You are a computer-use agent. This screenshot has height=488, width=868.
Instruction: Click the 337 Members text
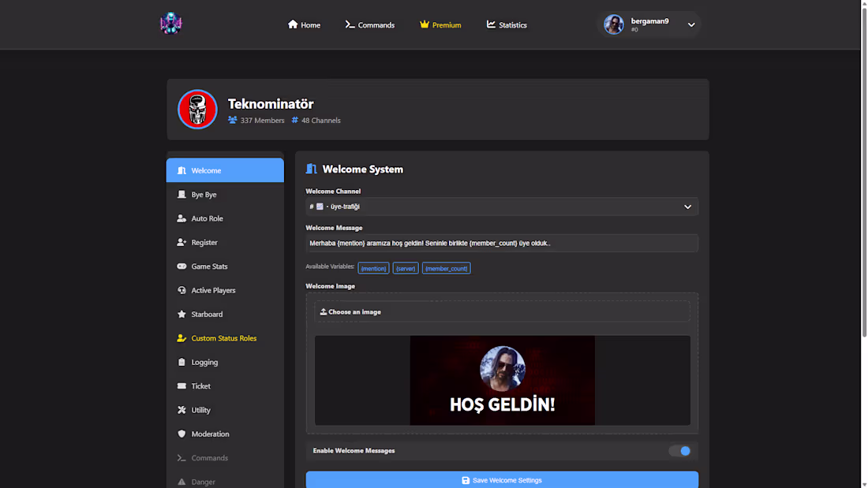tap(263, 120)
